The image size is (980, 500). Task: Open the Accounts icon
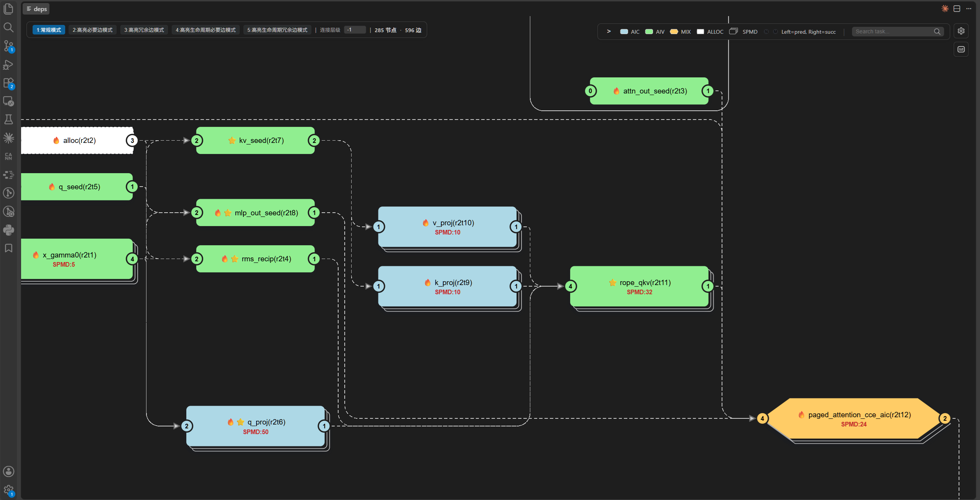(x=8, y=471)
